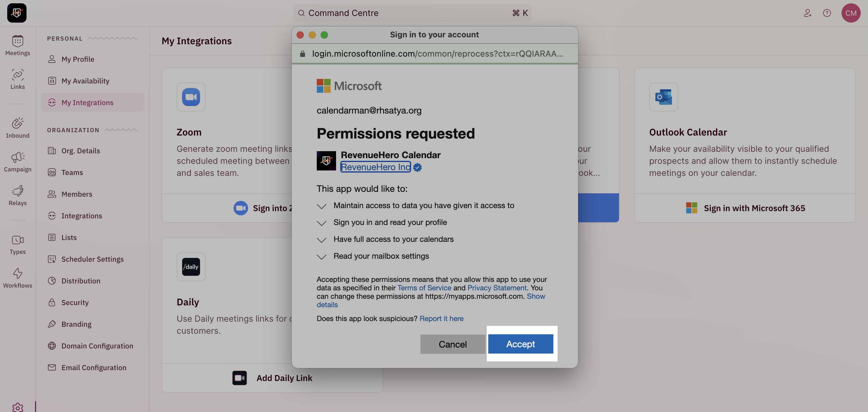
Task: Open Members menu item
Action: [92, 194]
